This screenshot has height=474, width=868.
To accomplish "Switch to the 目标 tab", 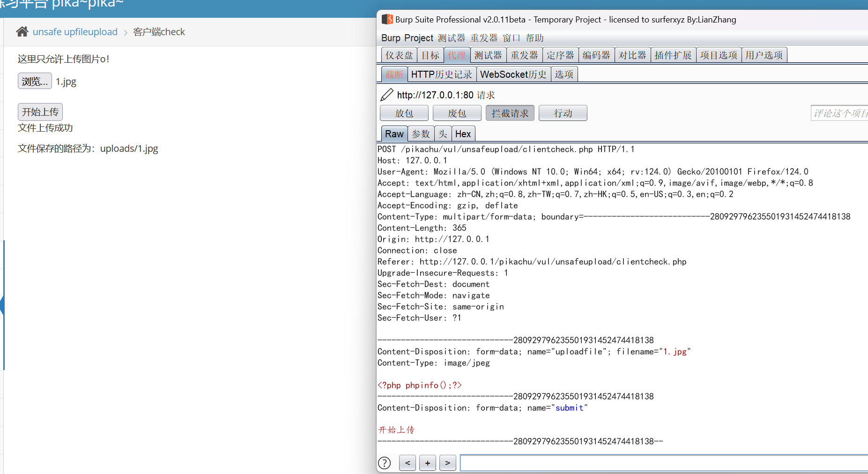I will point(430,55).
